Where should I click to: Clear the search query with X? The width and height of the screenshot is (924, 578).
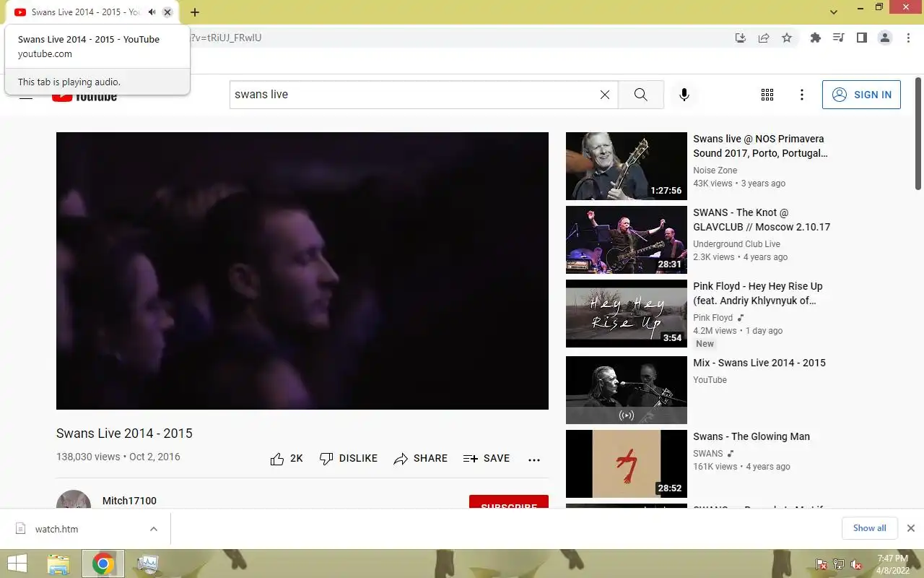click(605, 95)
